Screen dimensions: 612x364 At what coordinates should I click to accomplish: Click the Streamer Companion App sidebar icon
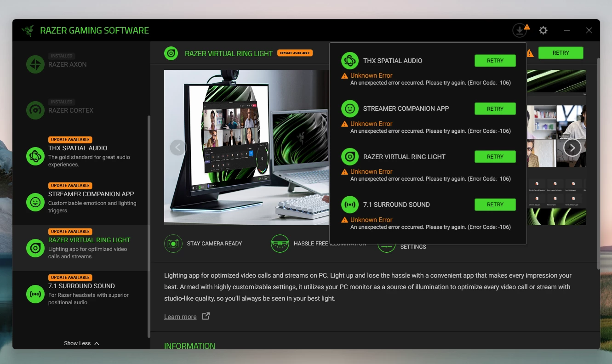(x=35, y=202)
